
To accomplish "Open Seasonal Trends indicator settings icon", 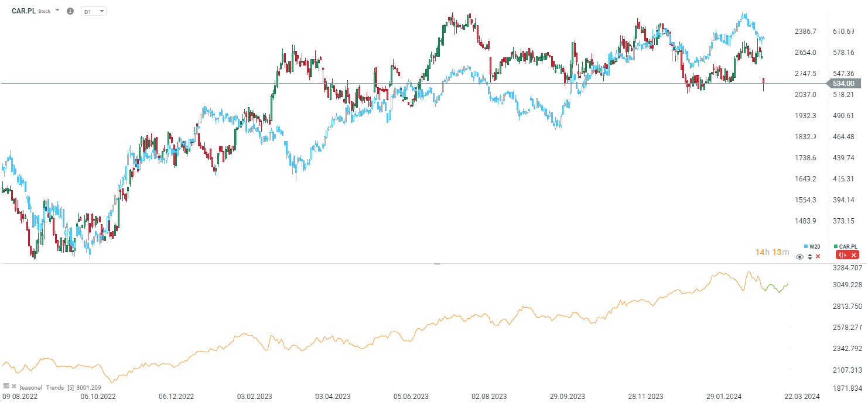I will click(6, 386).
